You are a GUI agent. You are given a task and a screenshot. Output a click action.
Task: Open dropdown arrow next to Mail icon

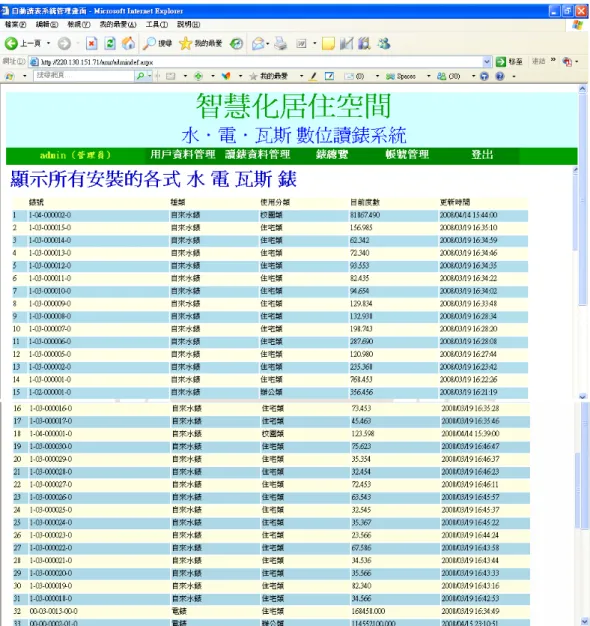tap(267, 44)
